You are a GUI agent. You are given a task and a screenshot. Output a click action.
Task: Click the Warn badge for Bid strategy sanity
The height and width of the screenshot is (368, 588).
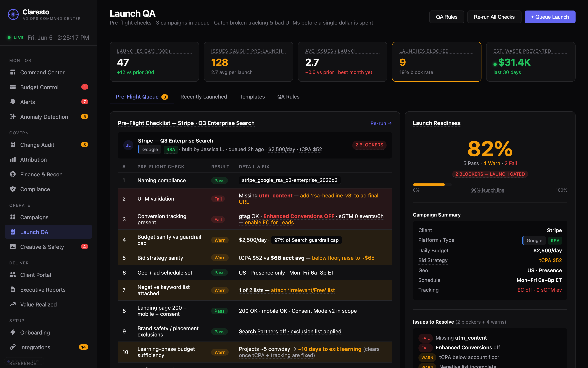(x=220, y=258)
